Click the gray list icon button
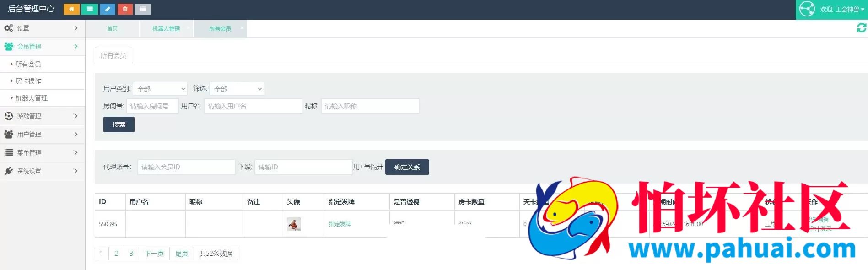The width and height of the screenshot is (868, 270). point(143,9)
